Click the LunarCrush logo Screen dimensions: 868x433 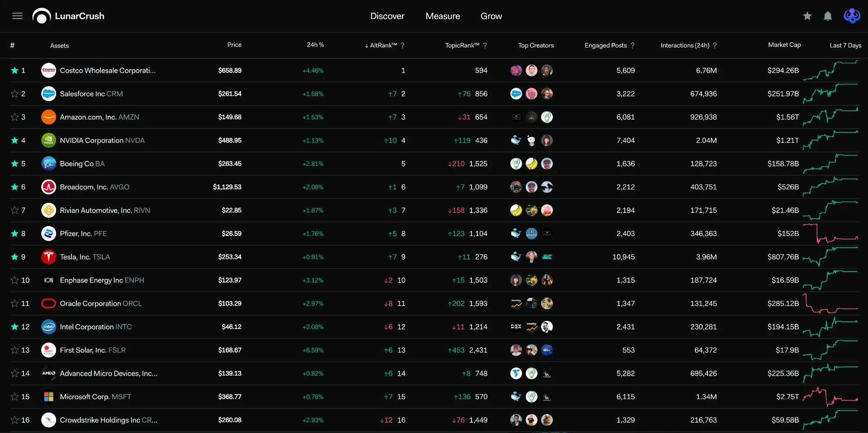(68, 16)
